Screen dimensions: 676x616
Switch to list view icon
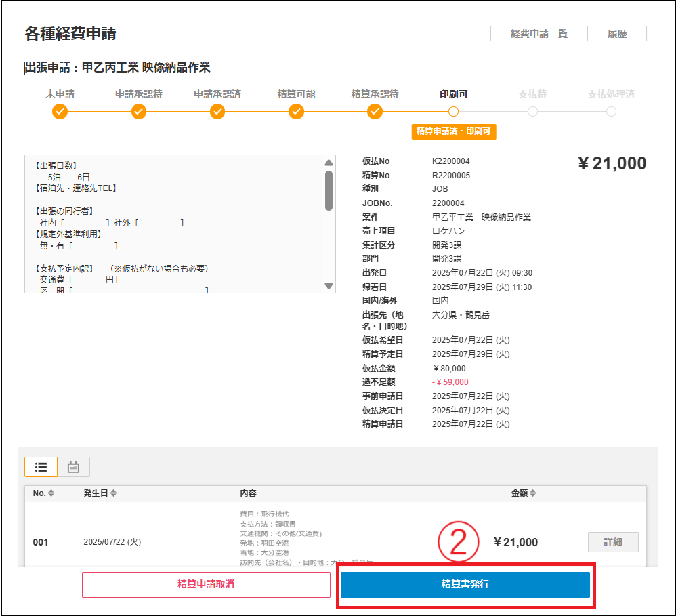tap(41, 467)
